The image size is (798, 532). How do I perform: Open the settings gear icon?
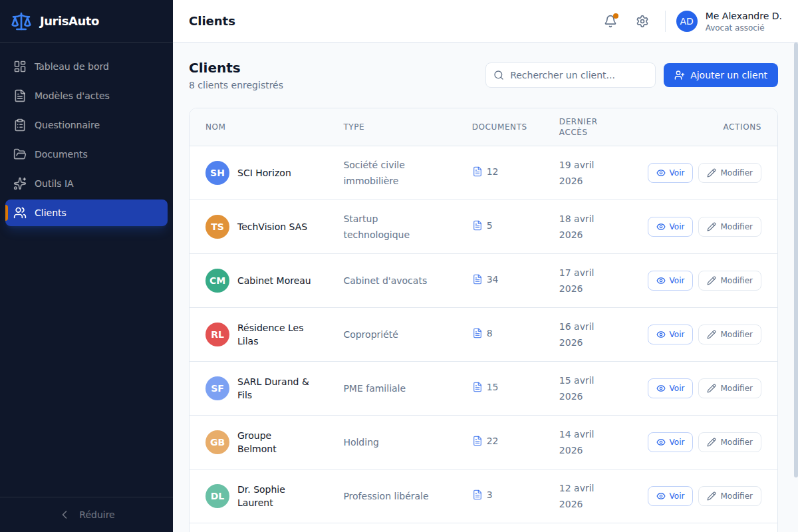642,21
